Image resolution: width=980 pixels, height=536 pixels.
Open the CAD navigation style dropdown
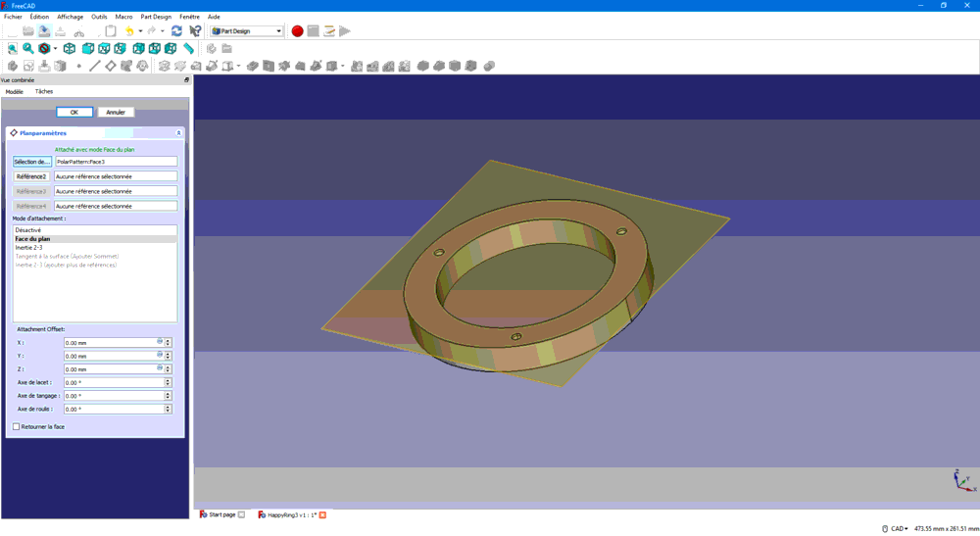click(900, 528)
